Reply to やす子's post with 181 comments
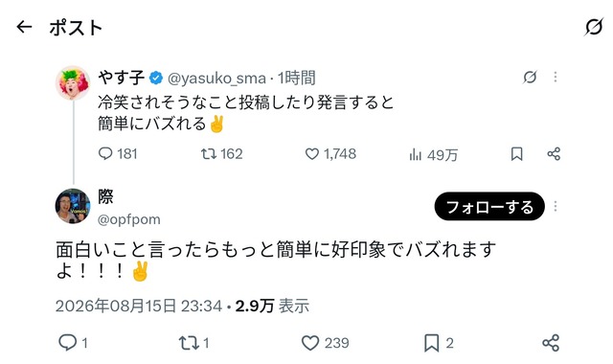Viewport: 613px width, 364px height. pyautogui.click(x=117, y=153)
